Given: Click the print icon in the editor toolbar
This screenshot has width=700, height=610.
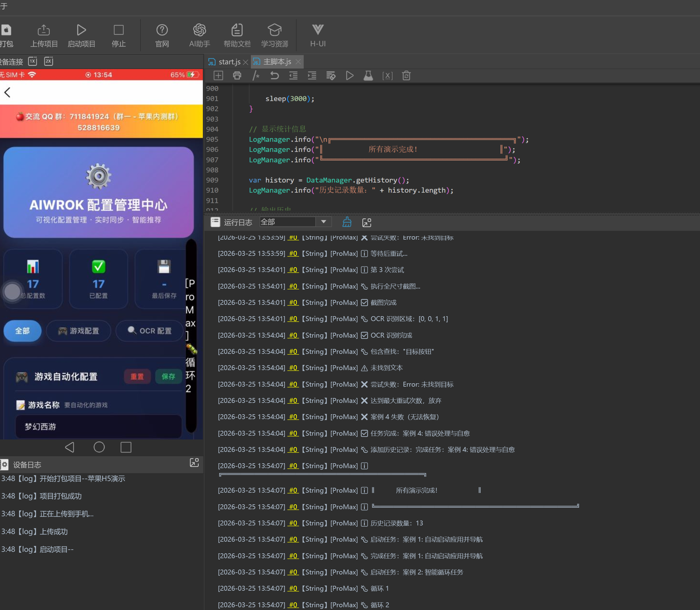Looking at the screenshot, I should click(237, 76).
